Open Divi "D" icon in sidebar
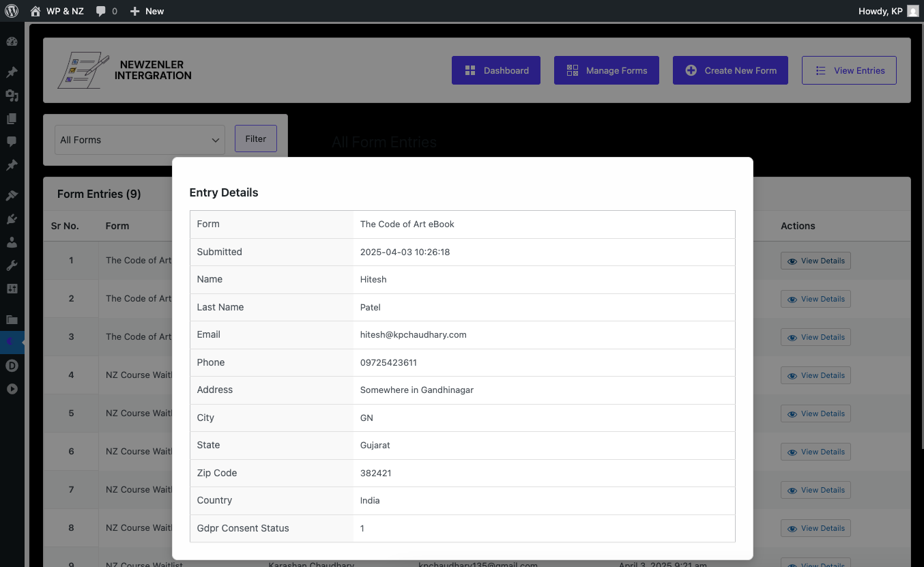This screenshot has width=924, height=567. pyautogui.click(x=12, y=366)
